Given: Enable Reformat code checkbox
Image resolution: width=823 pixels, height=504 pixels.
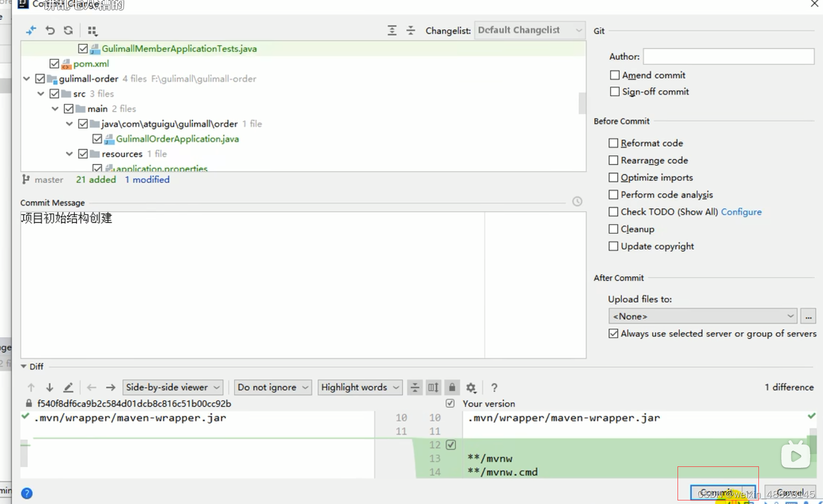Looking at the screenshot, I should 613,143.
